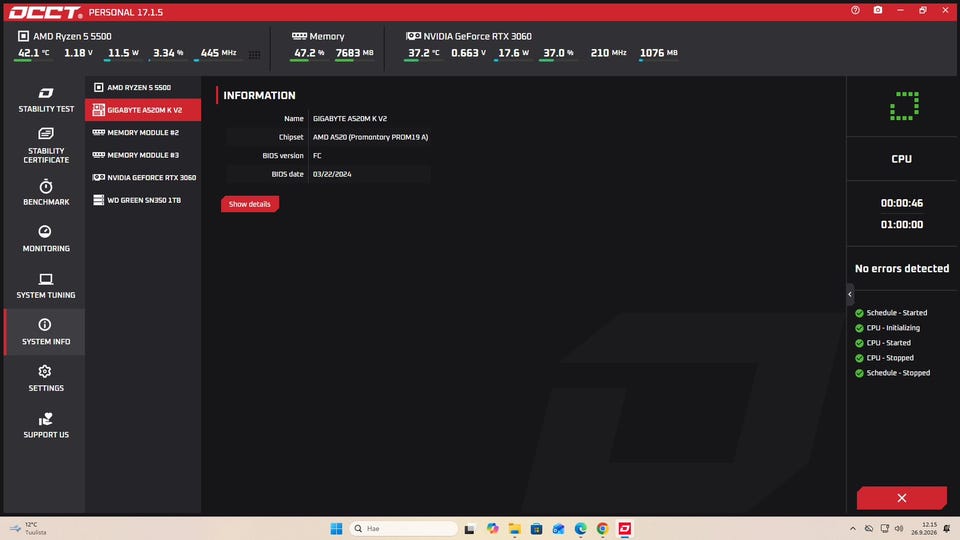Screen dimensions: 960x540
Task: Click the memory usage reading 47.2 %
Action: point(309,53)
